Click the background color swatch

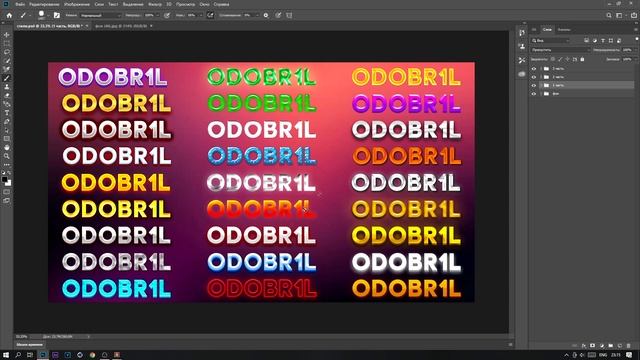9,183
